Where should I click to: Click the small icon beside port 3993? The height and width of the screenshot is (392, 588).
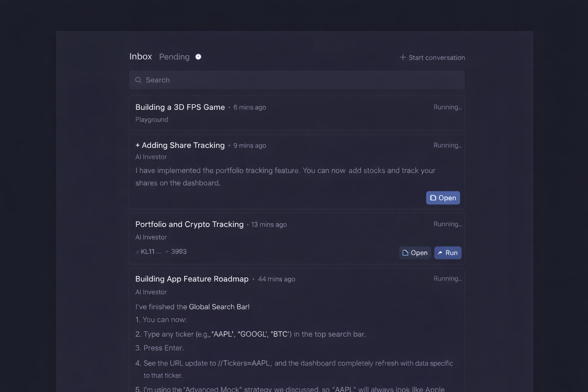pos(167,252)
